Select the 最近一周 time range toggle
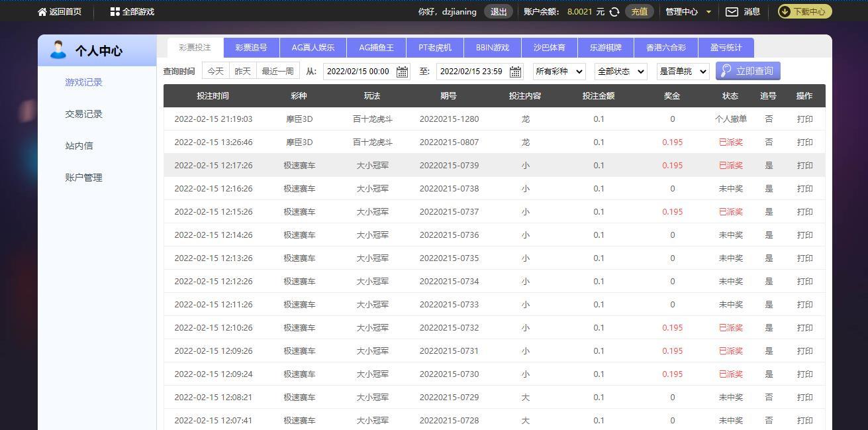This screenshot has height=430, width=868. click(x=278, y=72)
